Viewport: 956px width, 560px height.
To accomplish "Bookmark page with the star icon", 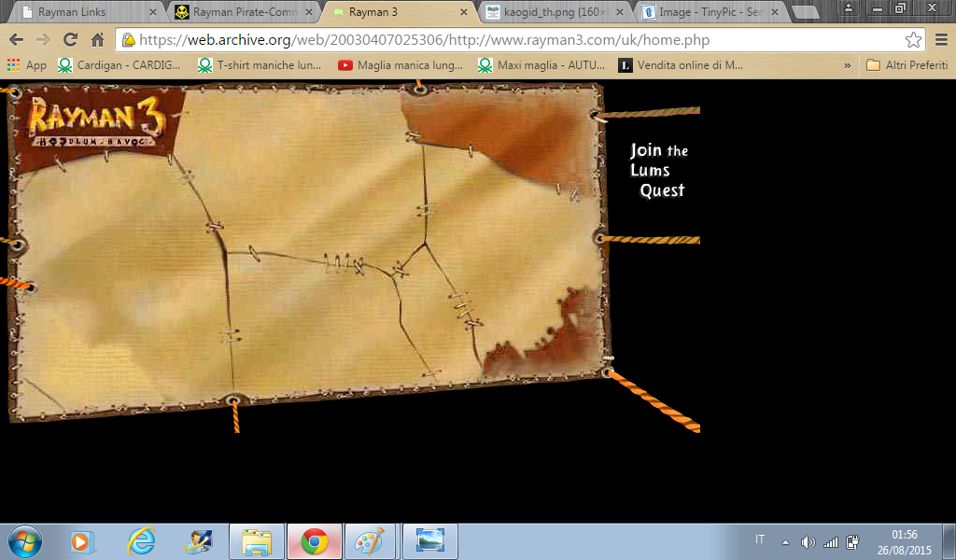I will 913,40.
